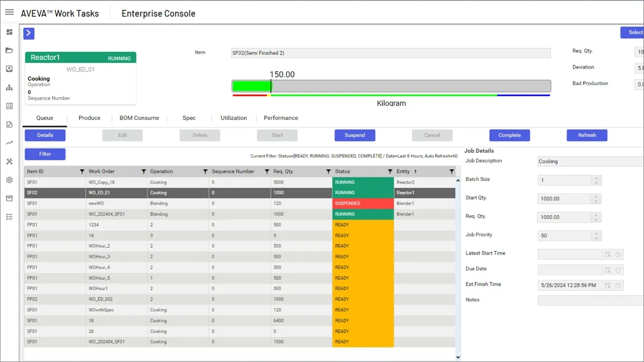Switch to the Performance tab
Screen dimensions: 644x362
click(x=281, y=118)
